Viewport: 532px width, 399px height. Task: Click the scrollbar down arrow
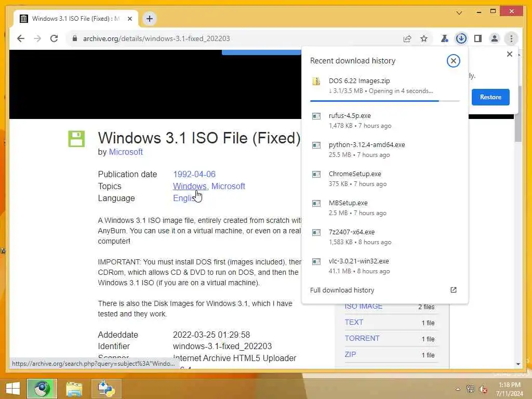click(518, 364)
